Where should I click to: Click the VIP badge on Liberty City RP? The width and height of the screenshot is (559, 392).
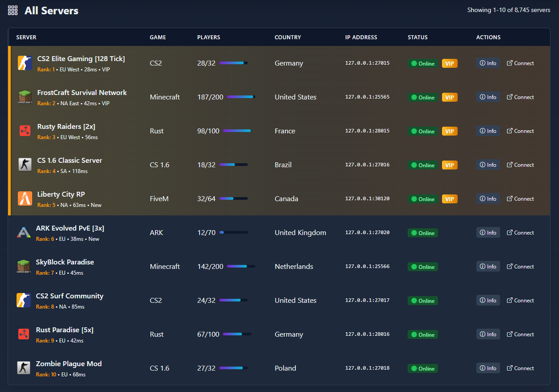pos(450,199)
